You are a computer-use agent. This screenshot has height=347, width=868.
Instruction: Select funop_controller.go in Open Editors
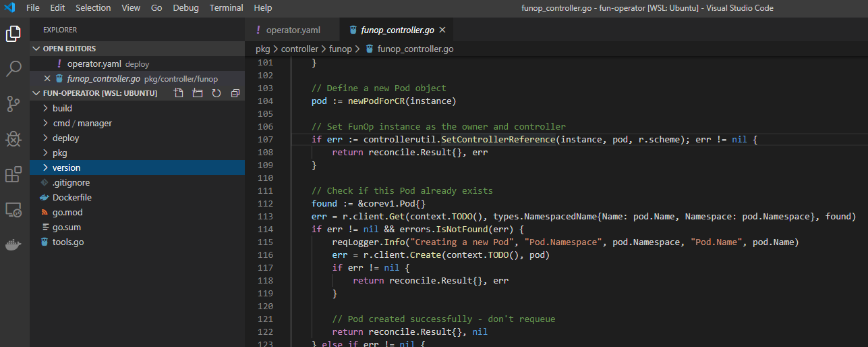[137, 78]
